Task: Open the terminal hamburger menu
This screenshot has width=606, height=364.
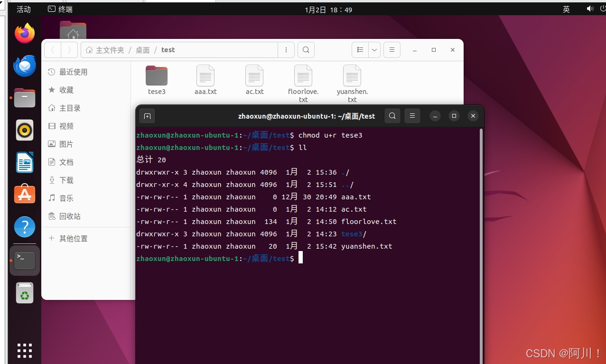Action: (x=412, y=116)
